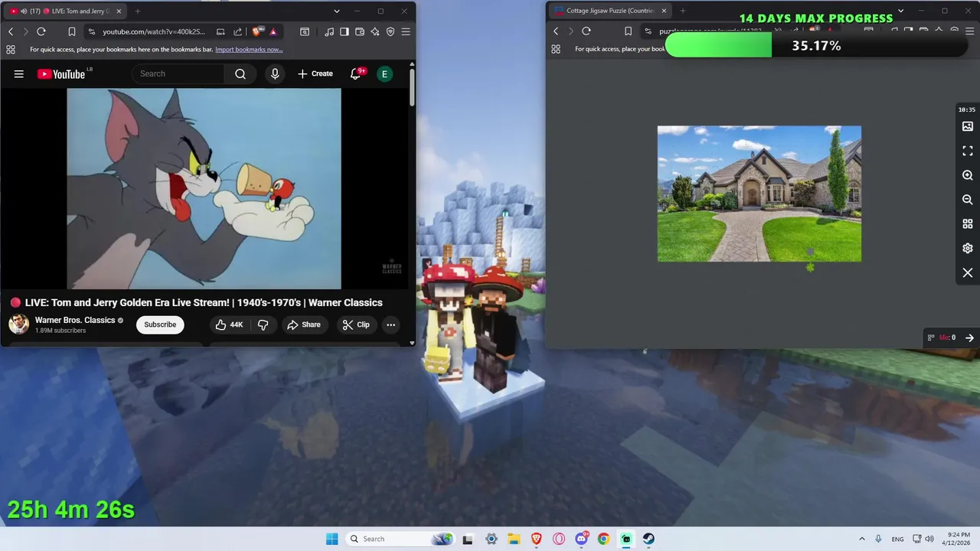Arrange puzzle pieces with the grid icon

point(968,224)
